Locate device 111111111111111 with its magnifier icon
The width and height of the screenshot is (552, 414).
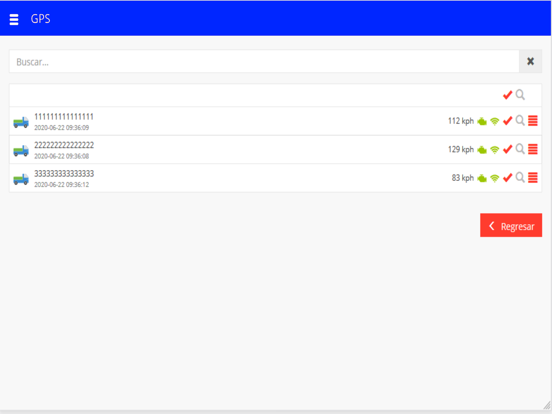click(520, 120)
